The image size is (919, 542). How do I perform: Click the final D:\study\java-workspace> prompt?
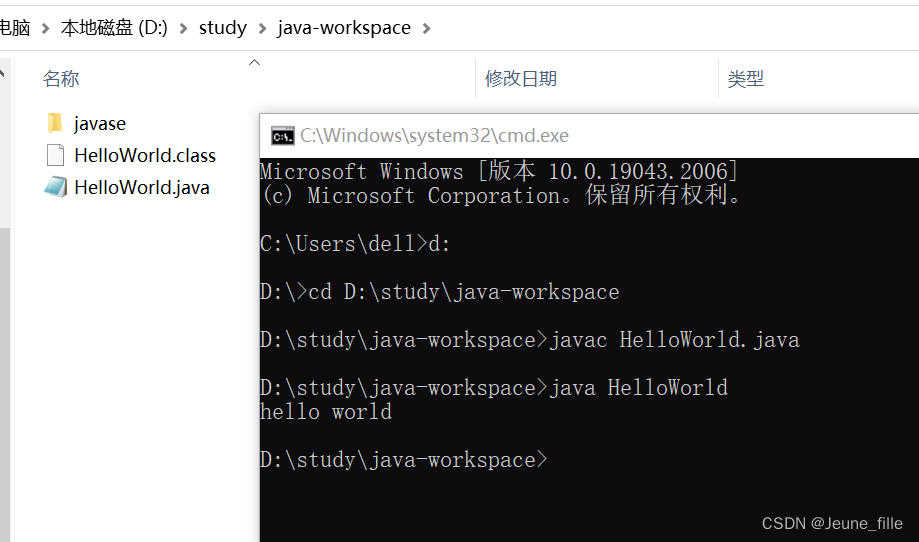404,460
